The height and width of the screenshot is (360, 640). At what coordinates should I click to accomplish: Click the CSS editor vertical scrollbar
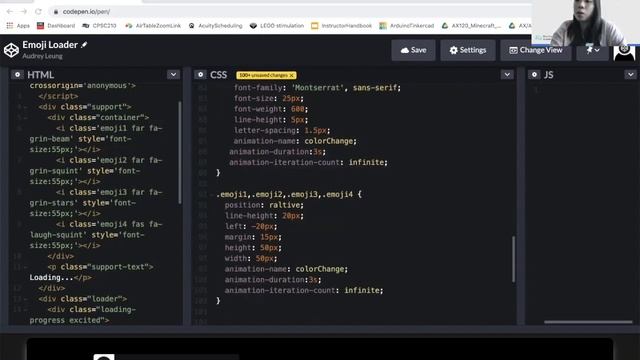(513, 259)
